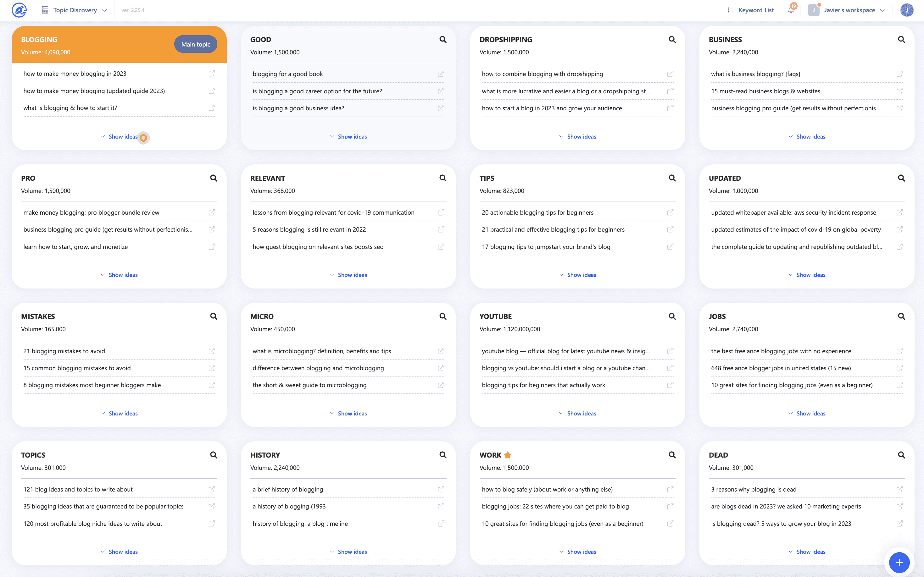Search the DROPSHIPPING topic magnifier icon

tap(672, 39)
